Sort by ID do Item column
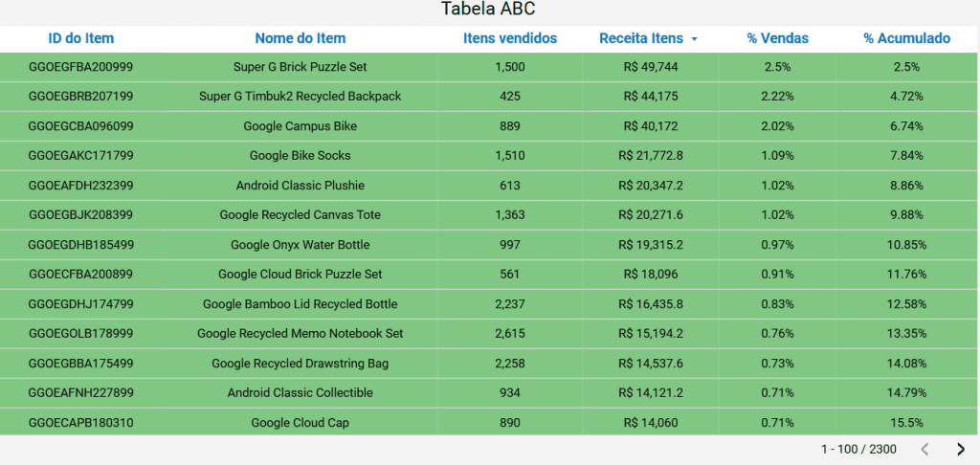This screenshot has width=980, height=465. click(81, 38)
